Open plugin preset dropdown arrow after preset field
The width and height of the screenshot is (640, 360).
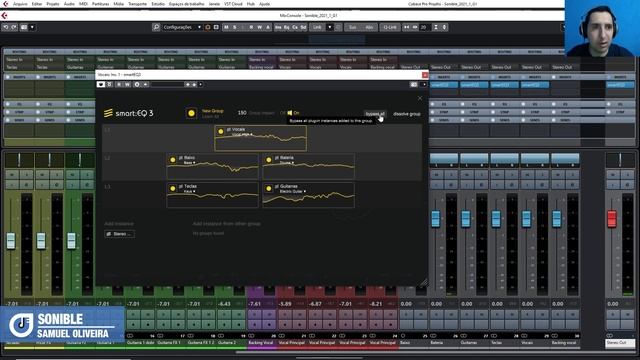200,84
